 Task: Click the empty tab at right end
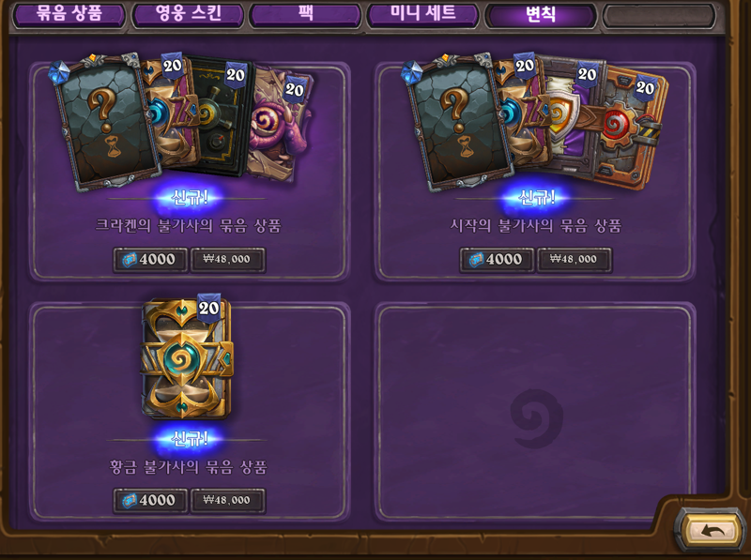pyautogui.click(x=659, y=15)
